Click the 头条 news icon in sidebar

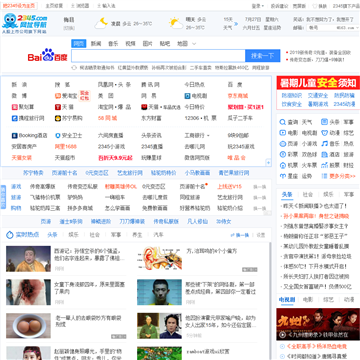click(x=325, y=122)
